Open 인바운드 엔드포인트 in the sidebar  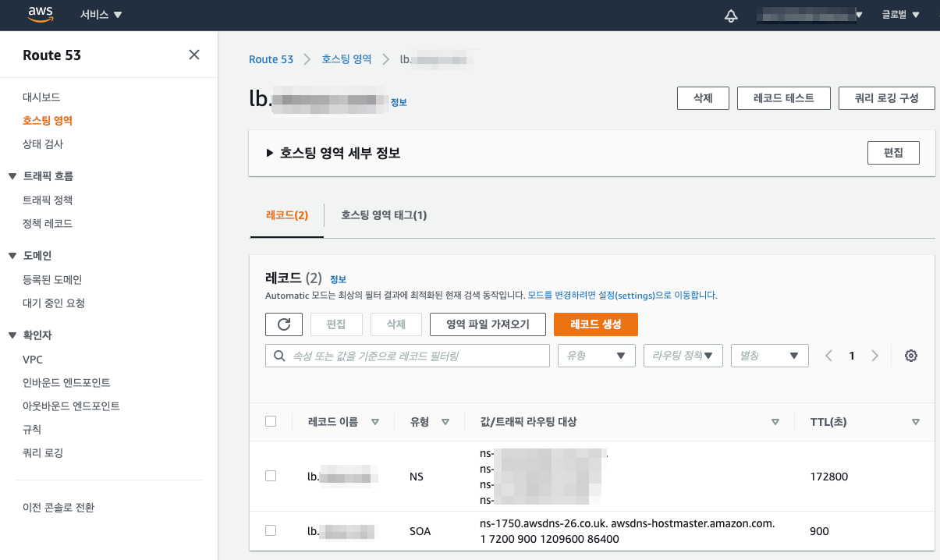pyautogui.click(x=66, y=383)
